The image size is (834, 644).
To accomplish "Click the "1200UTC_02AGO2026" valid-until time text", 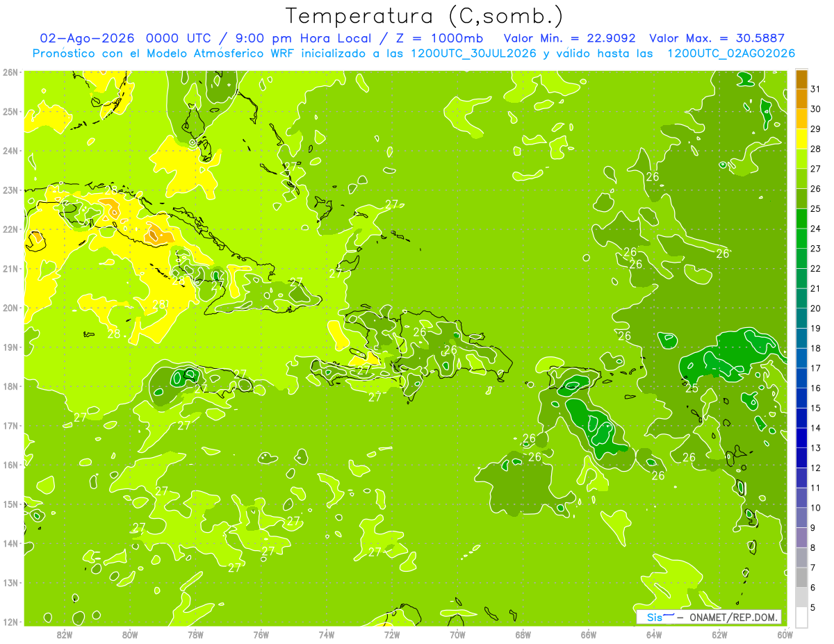I will [x=731, y=53].
